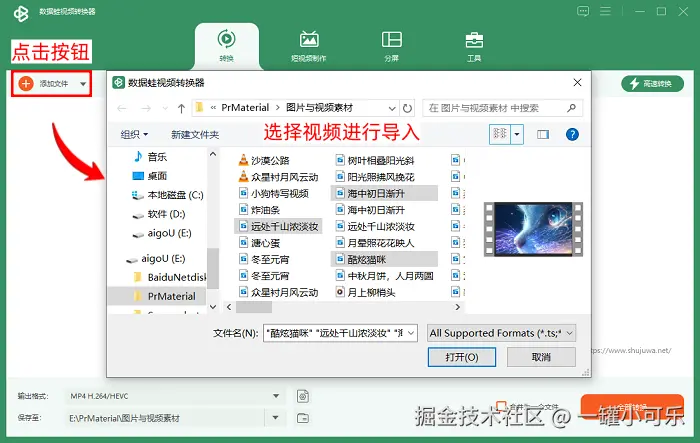Click the file list right scroll arrow

click(x=457, y=307)
